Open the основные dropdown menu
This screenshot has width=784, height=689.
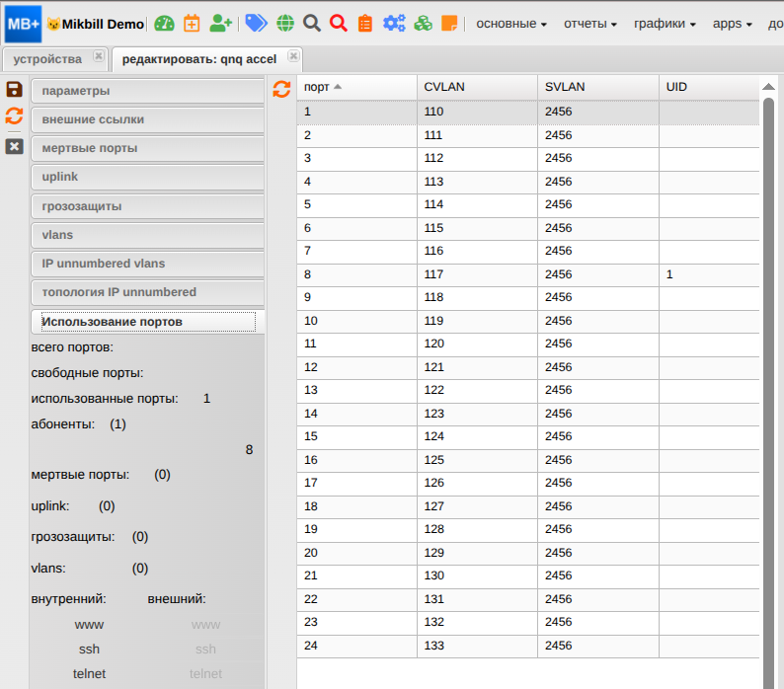[x=510, y=23]
